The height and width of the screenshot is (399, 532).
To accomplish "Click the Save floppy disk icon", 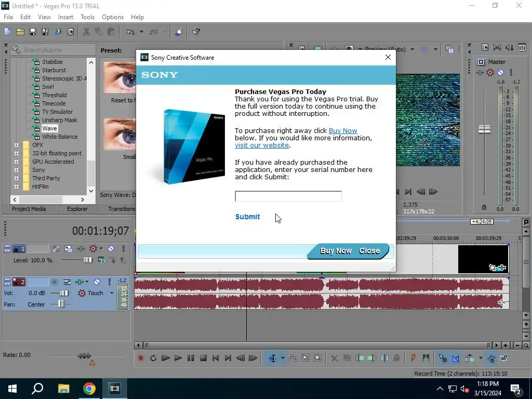I will 33,32.
